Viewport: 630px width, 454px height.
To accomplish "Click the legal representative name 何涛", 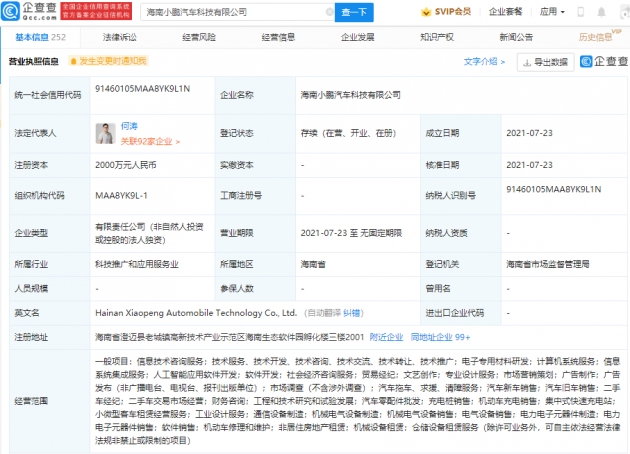I will (x=129, y=128).
